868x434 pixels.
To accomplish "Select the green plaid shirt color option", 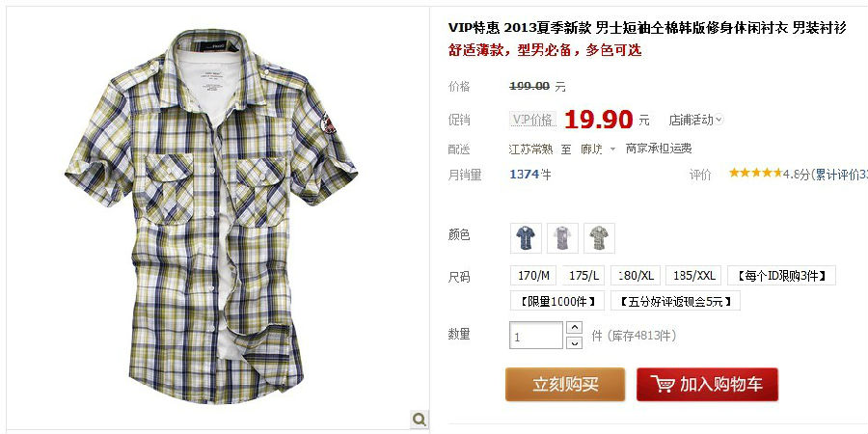I will pyautogui.click(x=599, y=238).
